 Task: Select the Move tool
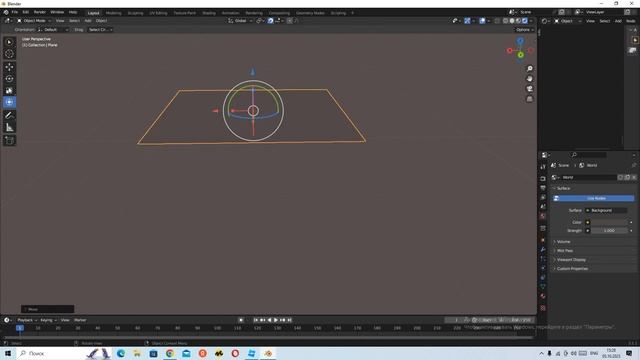point(9,67)
